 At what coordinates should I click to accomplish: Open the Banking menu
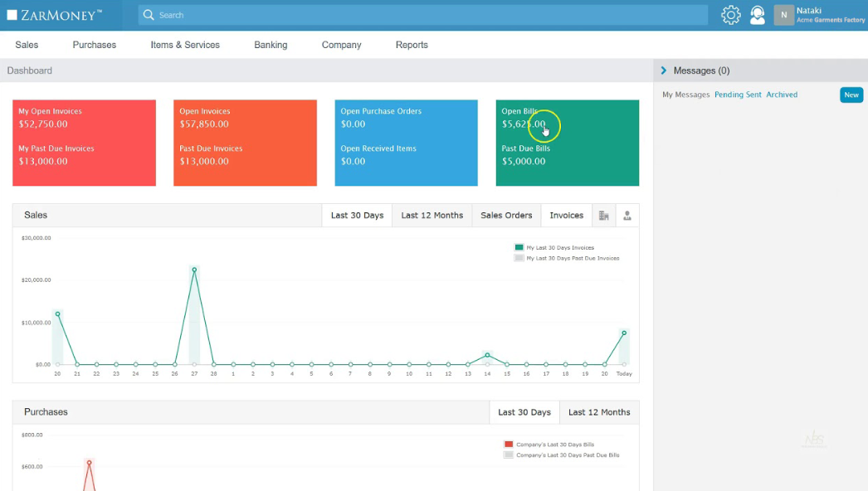pyautogui.click(x=271, y=45)
